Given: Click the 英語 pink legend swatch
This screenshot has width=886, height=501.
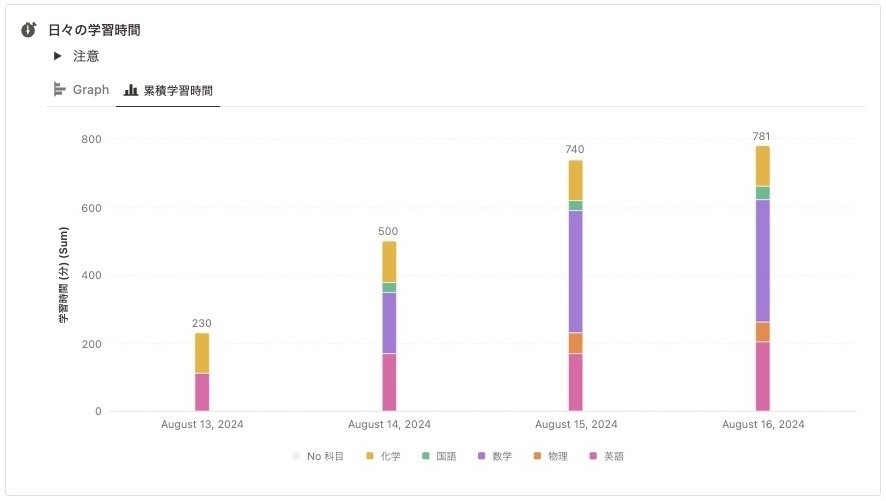Looking at the screenshot, I should pos(593,456).
